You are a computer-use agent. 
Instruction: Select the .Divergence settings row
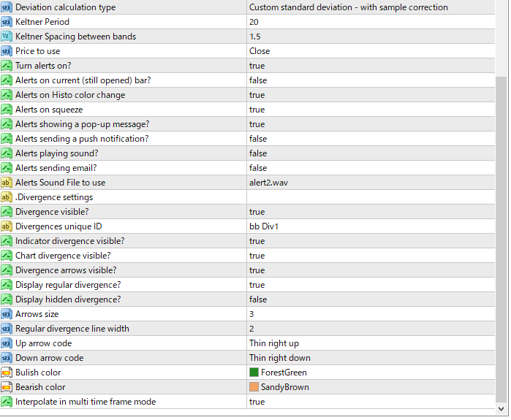pyautogui.click(x=247, y=197)
